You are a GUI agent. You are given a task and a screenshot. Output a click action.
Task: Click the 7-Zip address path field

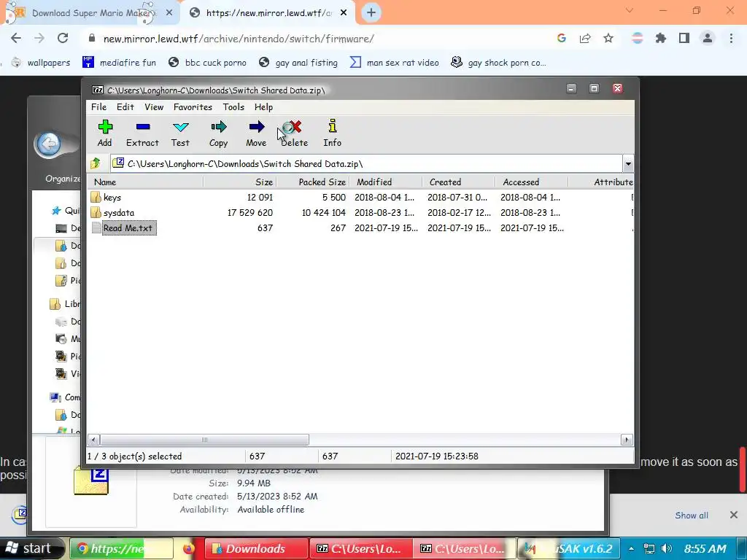pos(366,164)
